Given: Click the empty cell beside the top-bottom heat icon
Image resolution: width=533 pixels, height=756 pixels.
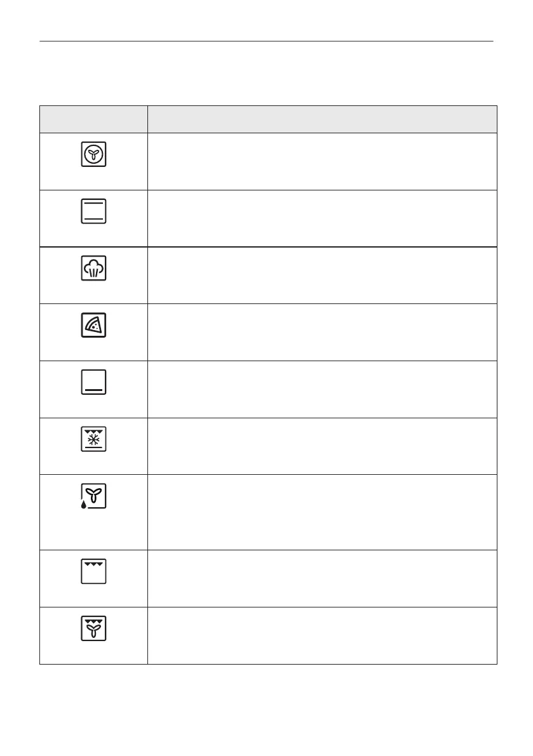Looking at the screenshot, I should coord(322,218).
